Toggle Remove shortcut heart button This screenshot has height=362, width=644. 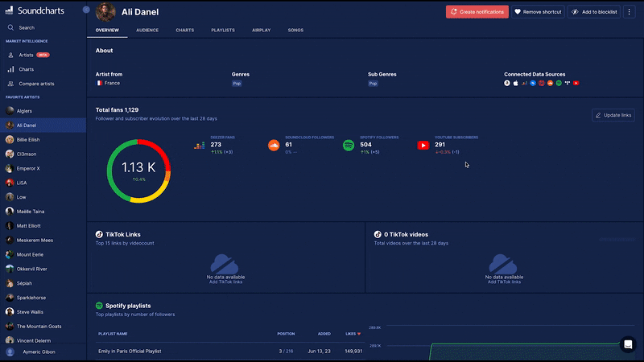click(539, 12)
